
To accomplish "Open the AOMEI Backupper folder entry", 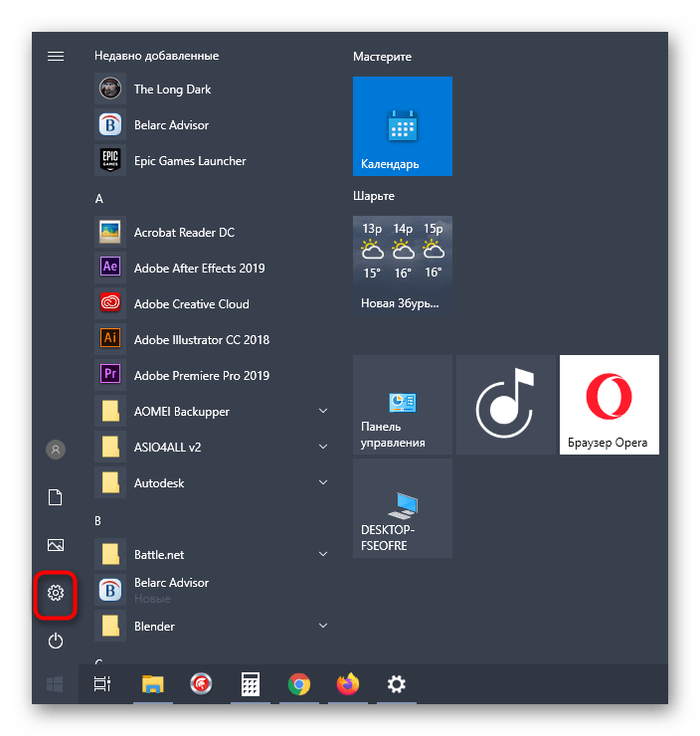I will [x=211, y=411].
